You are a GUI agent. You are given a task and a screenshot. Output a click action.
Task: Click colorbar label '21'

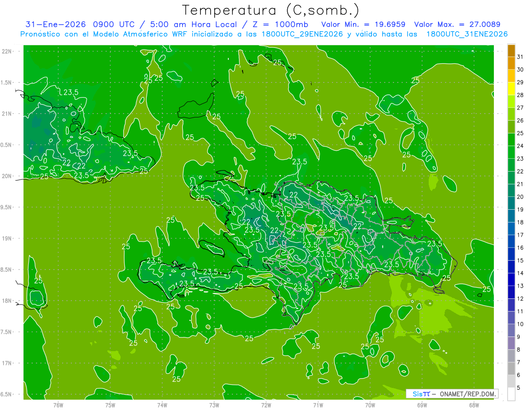click(x=520, y=184)
